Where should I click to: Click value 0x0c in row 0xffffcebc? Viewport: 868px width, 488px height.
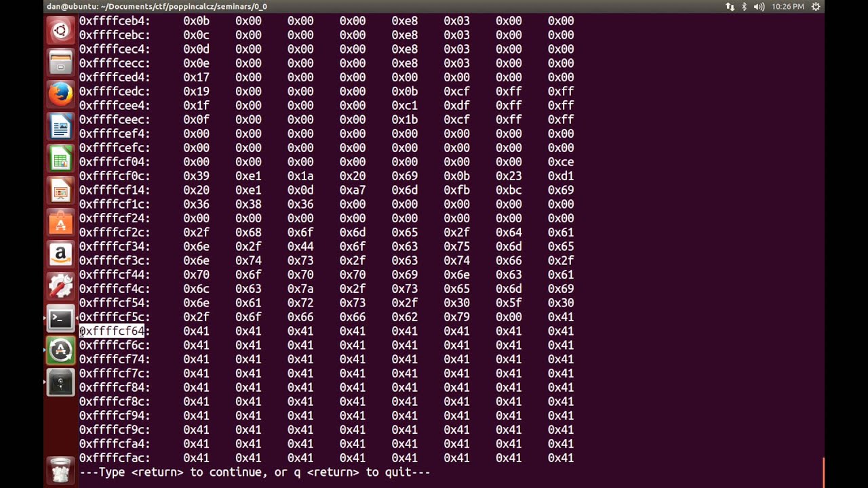point(196,35)
